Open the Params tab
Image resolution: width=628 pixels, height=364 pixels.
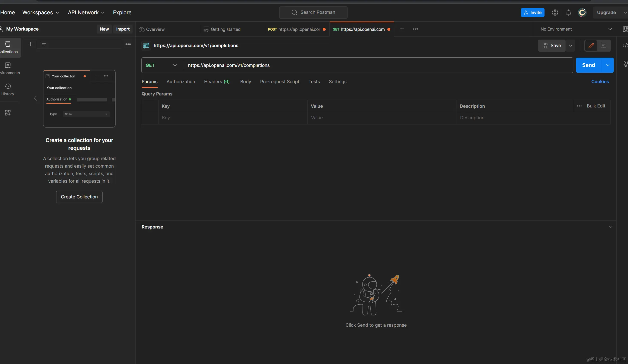(149, 82)
